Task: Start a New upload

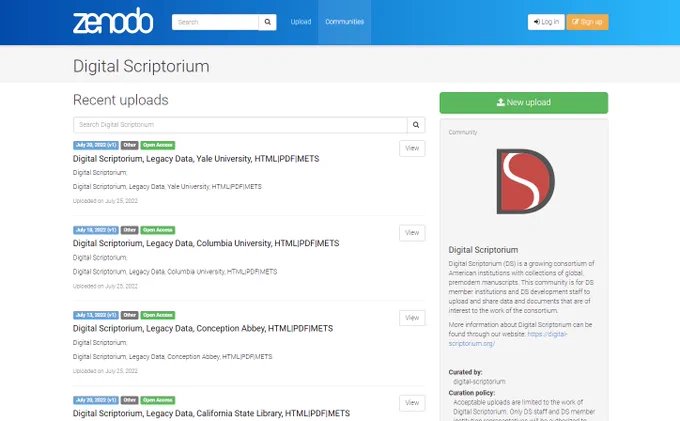Action: (523, 103)
